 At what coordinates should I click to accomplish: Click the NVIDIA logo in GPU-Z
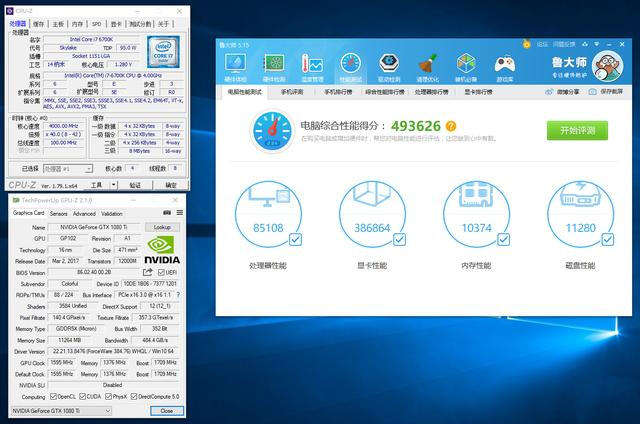pos(162,249)
